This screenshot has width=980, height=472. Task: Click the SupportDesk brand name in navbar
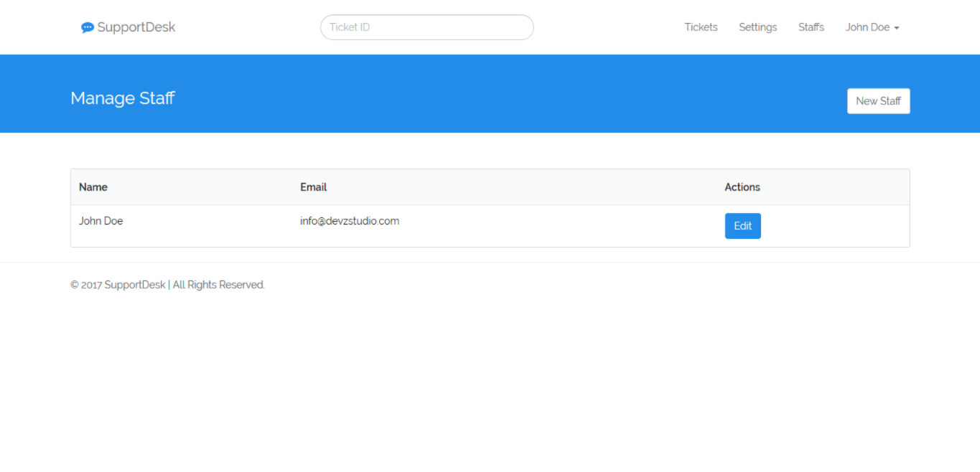(136, 27)
